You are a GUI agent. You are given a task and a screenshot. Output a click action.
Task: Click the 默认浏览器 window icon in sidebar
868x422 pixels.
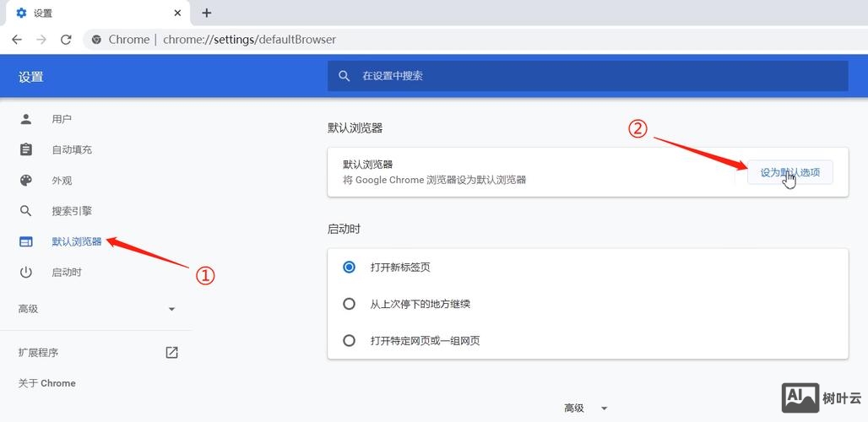pyautogui.click(x=26, y=241)
